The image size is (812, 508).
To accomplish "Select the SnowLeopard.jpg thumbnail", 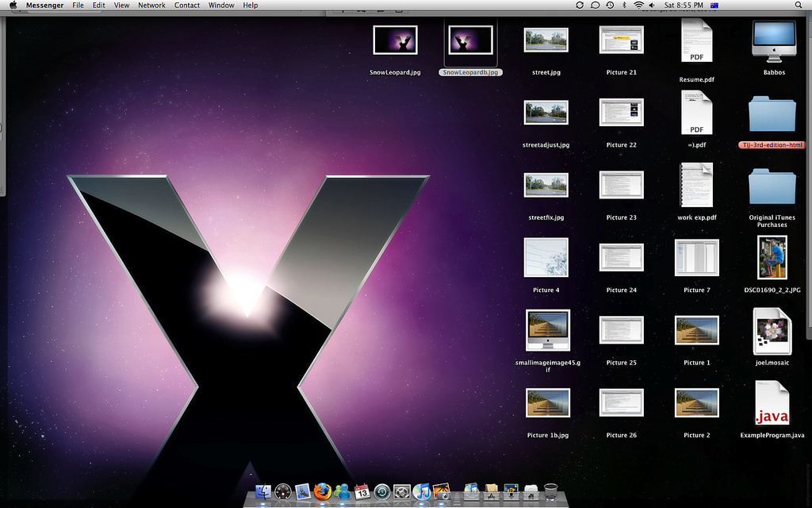I will click(x=395, y=40).
